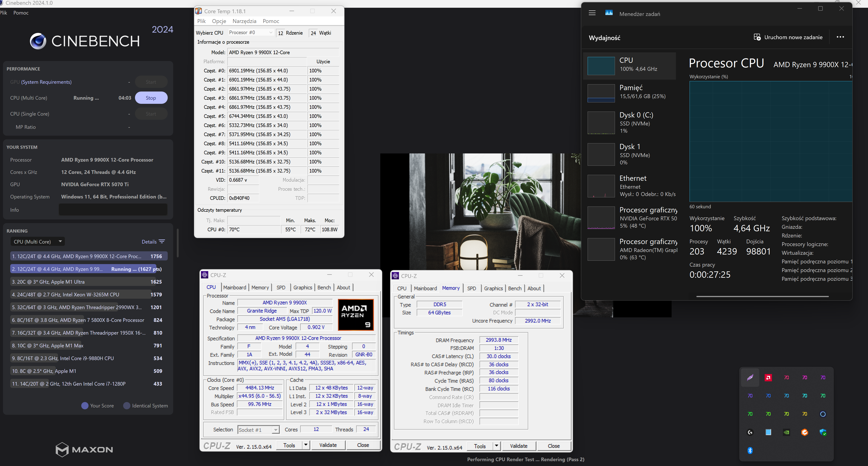Click Uruchom nowe zadanie in Task Manager
Viewport: 868px width, 466px height.
point(788,37)
